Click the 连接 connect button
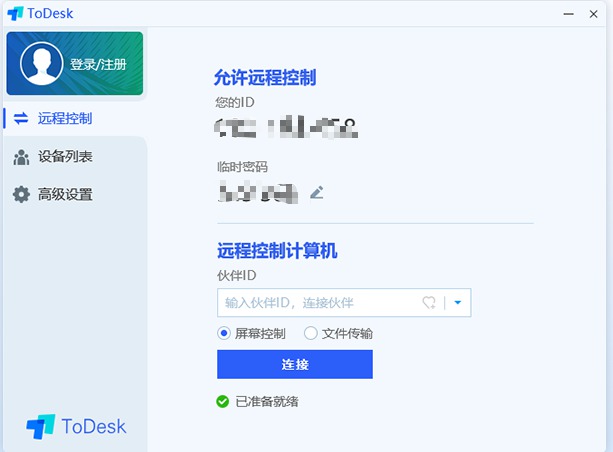Screen dimensions: 613x452 point(295,364)
